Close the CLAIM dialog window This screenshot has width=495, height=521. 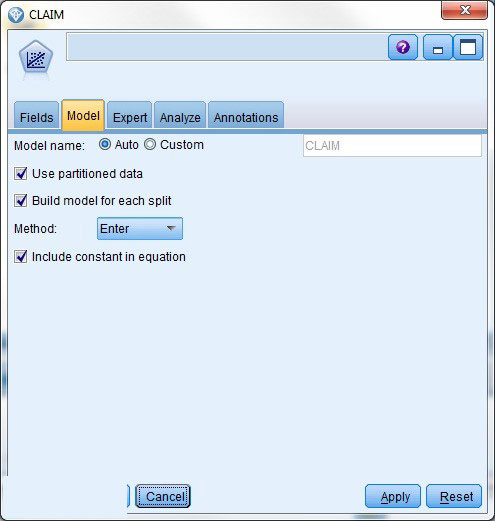464,10
